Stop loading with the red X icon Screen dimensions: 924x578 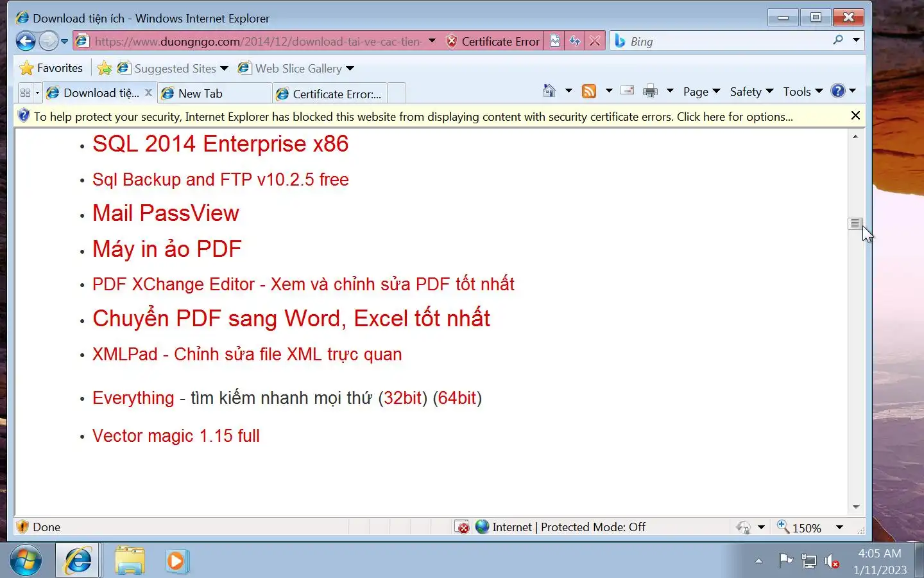pos(595,42)
